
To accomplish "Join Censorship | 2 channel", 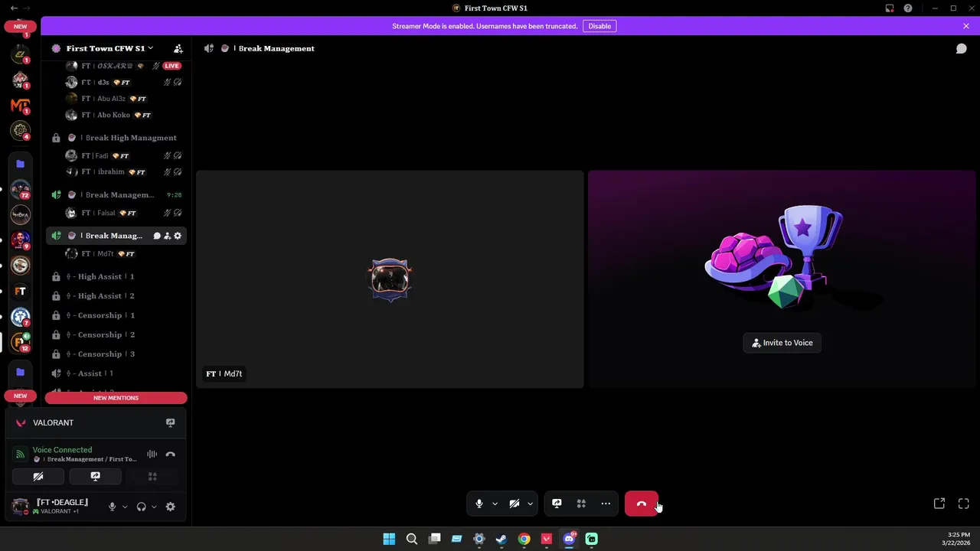I will click(116, 334).
